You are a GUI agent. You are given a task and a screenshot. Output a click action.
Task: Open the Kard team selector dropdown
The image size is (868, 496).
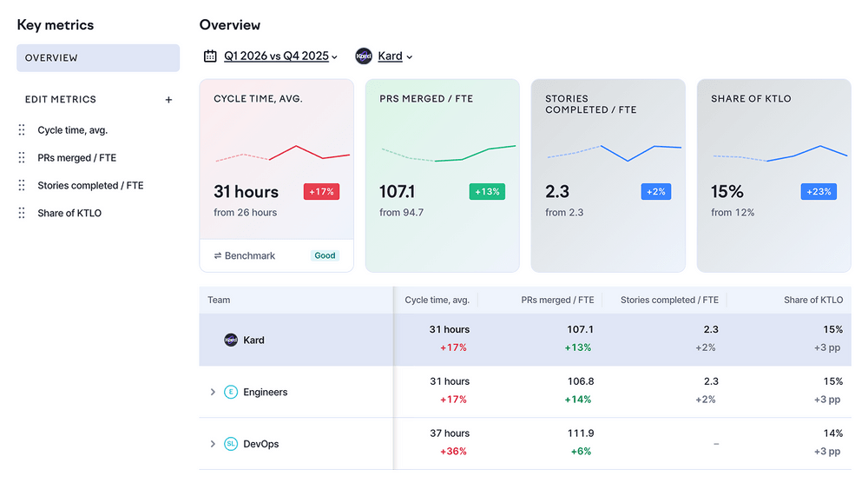point(395,56)
